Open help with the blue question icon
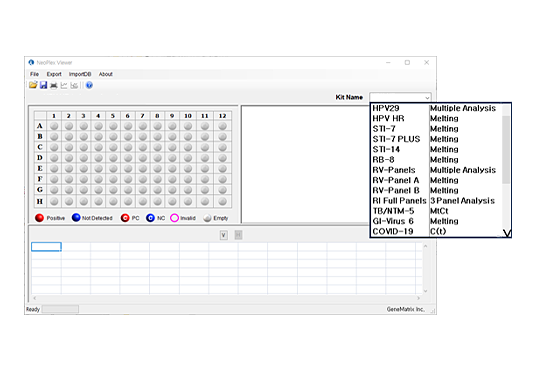 (x=89, y=85)
